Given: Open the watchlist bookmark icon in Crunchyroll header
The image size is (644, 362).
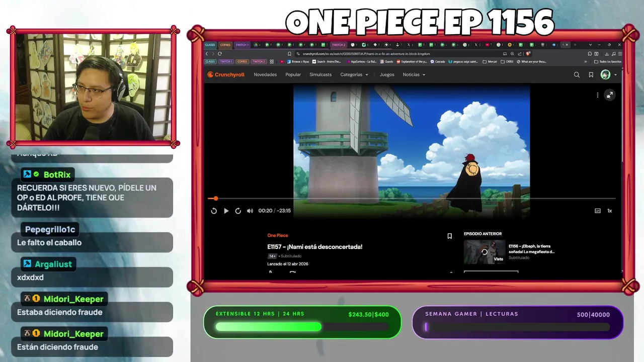Looking at the screenshot, I should pyautogui.click(x=591, y=74).
